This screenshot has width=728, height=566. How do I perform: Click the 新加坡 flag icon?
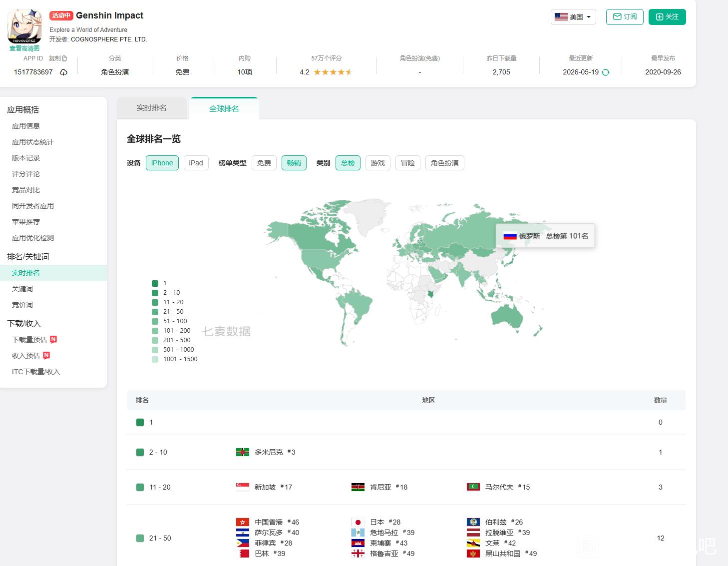(x=243, y=487)
